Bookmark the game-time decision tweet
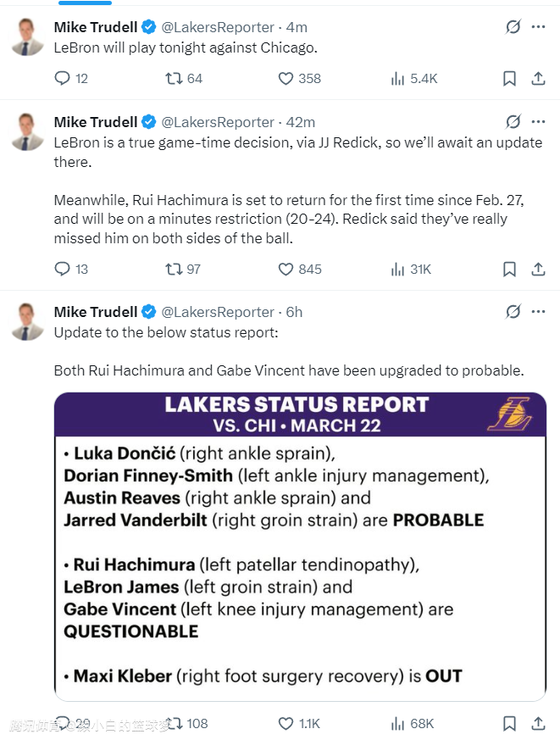 pyautogui.click(x=509, y=269)
